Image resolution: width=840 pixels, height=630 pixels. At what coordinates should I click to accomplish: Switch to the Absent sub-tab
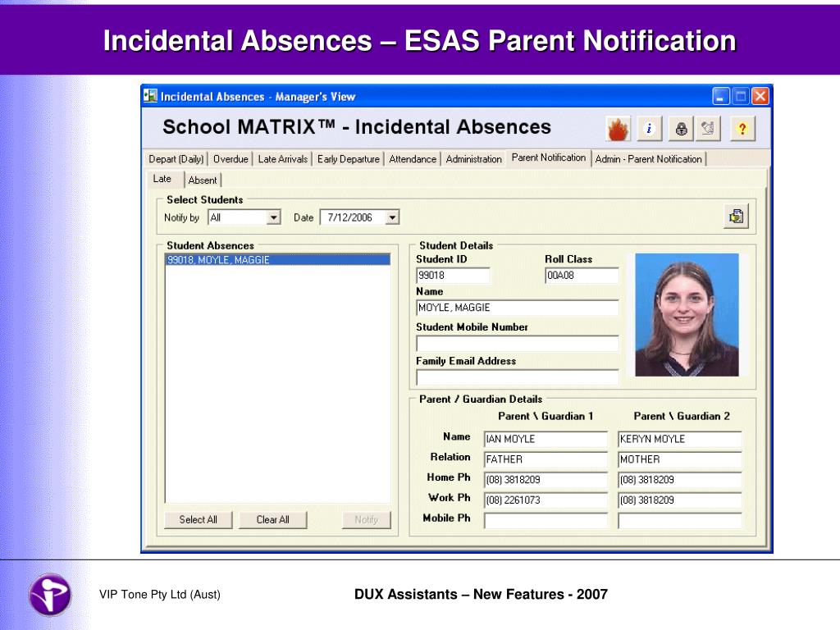pyautogui.click(x=203, y=180)
